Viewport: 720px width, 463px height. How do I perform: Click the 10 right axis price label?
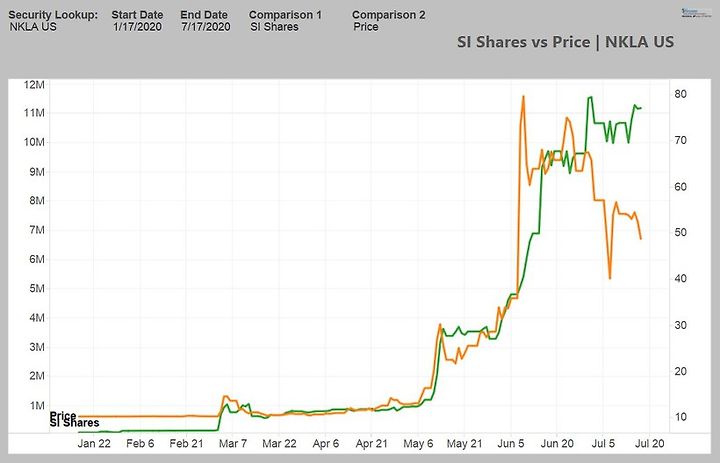(681, 417)
